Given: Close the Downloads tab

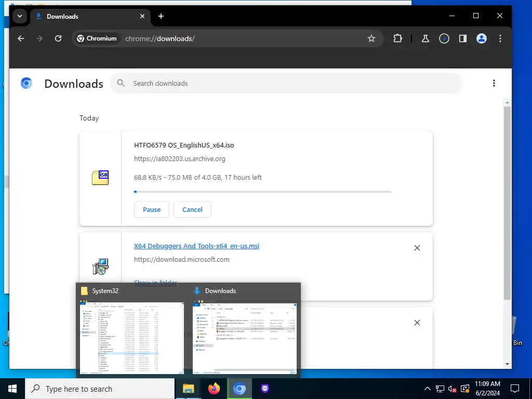Looking at the screenshot, I should point(142,16).
